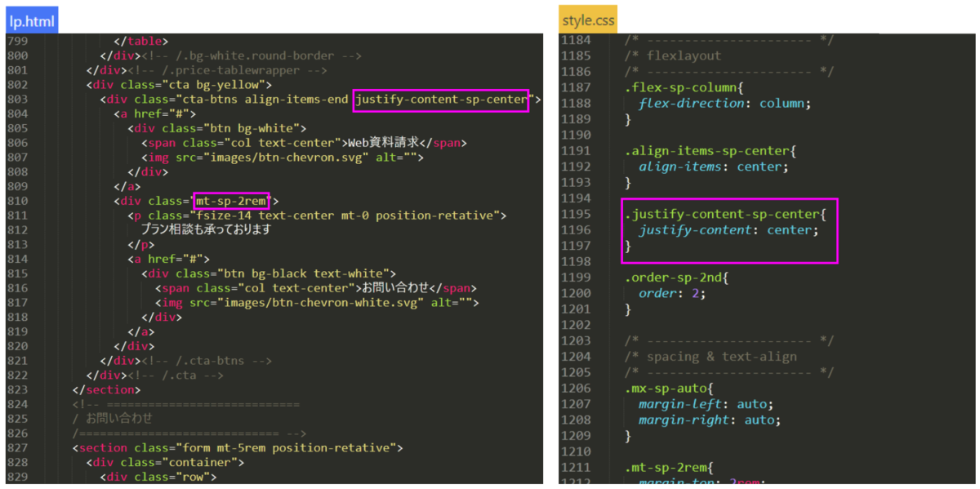The image size is (980, 489).
Task: Click line number 1195 in style.css
Action: (x=577, y=214)
